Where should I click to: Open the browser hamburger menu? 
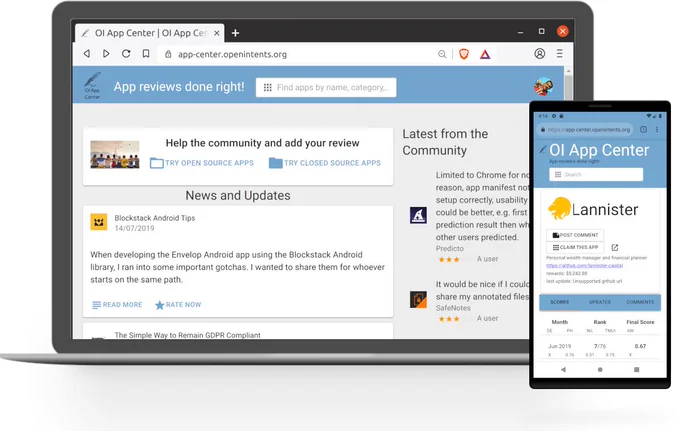[559, 53]
